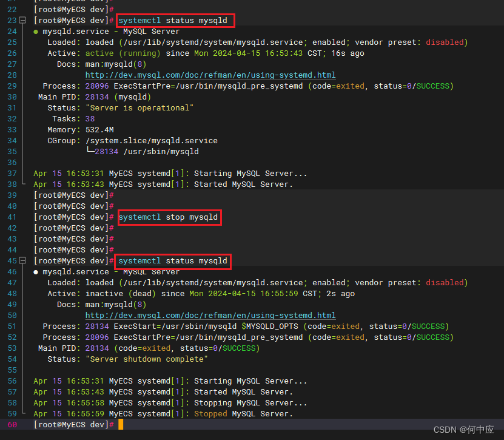Click the red 'disabled' text on line 47

(x=445, y=282)
